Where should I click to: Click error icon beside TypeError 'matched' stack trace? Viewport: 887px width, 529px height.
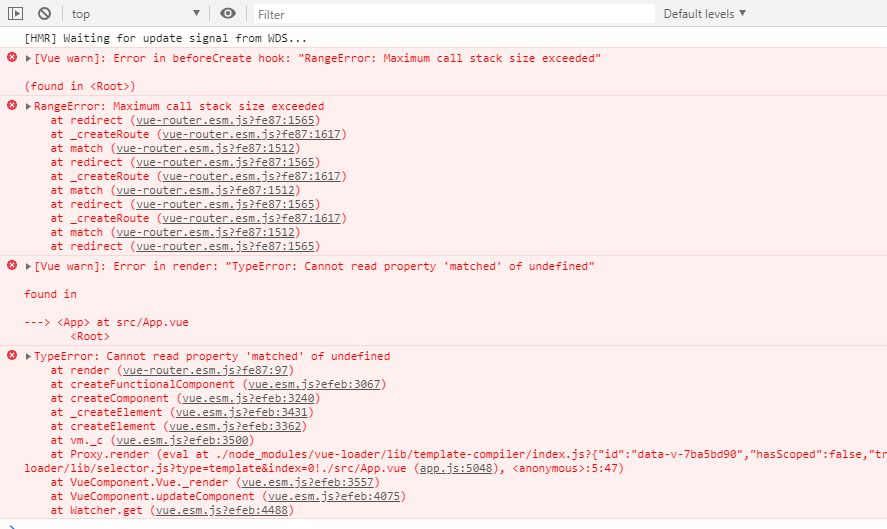12,355
